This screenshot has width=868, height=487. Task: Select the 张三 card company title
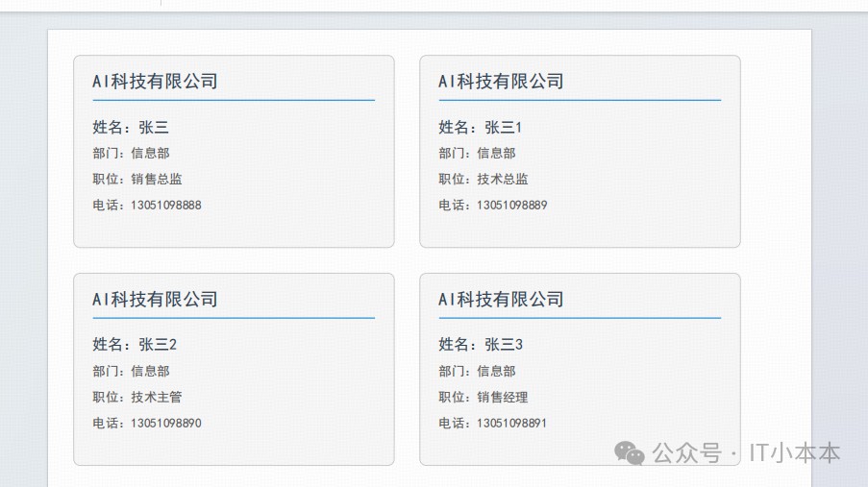point(155,82)
